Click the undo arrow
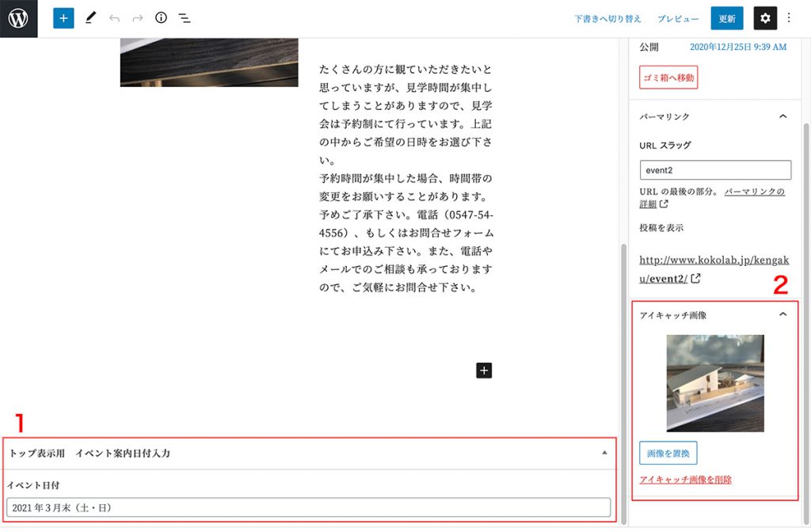Screen dimensions: 811x532 point(114,18)
